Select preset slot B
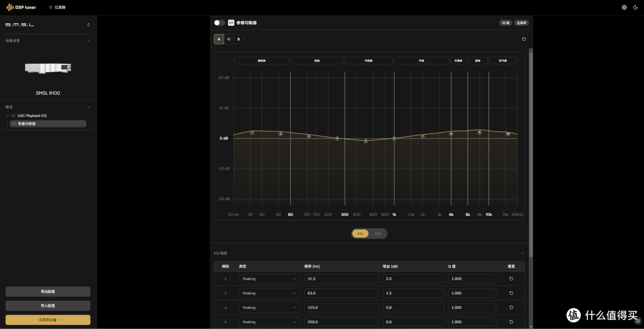644x329 pixels. [x=239, y=39]
